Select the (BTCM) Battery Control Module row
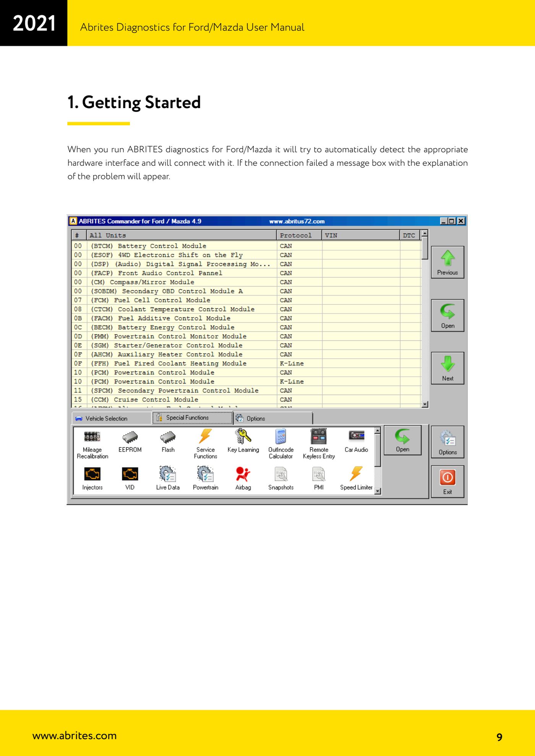 [x=246, y=246]
